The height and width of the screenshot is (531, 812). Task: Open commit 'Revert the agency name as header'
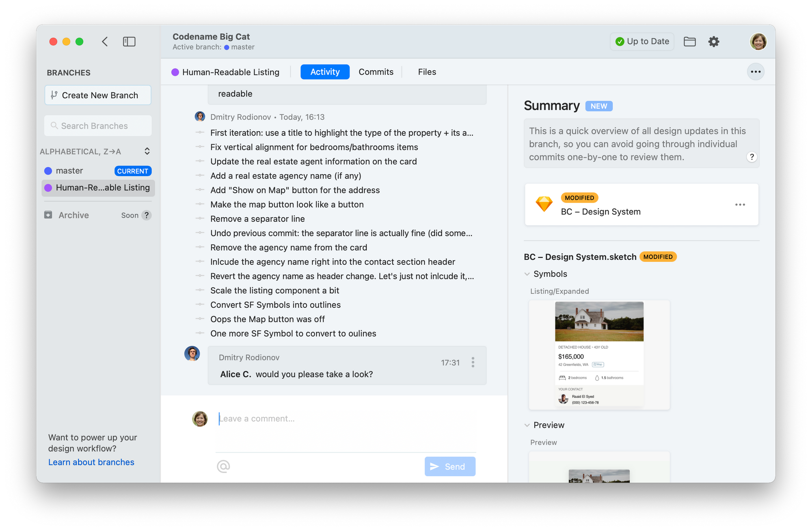tap(342, 276)
